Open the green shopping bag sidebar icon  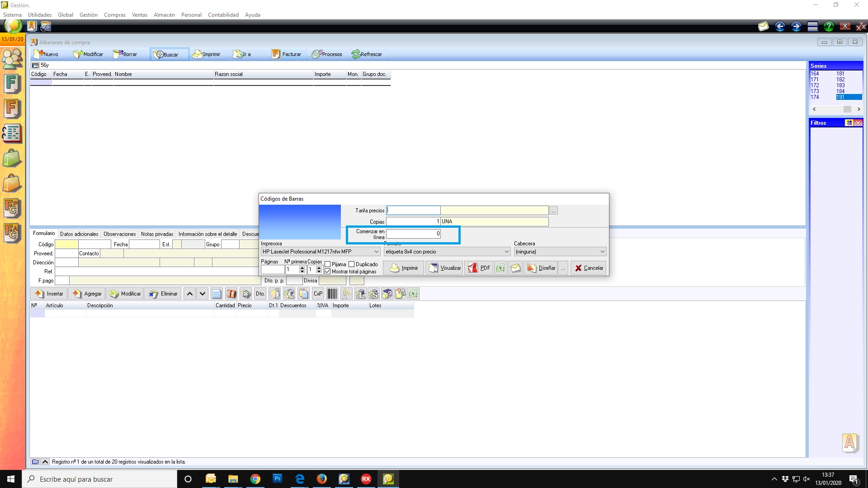[12, 158]
